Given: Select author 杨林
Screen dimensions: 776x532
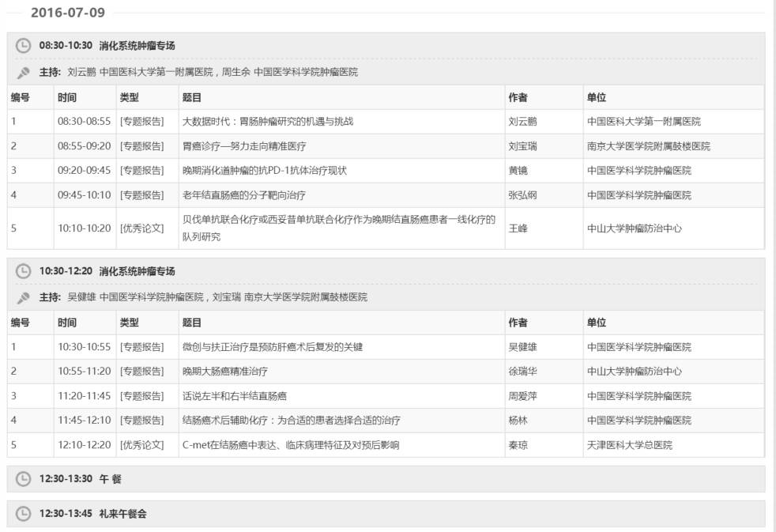Looking at the screenshot, I should [518, 421].
